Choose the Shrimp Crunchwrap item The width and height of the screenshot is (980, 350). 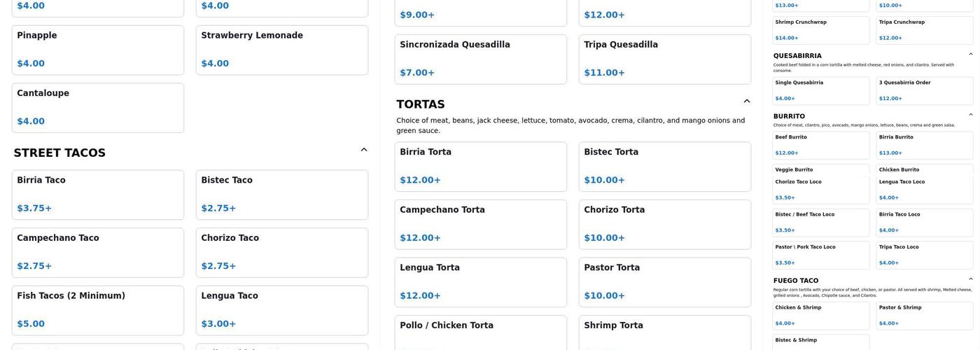[820, 29]
